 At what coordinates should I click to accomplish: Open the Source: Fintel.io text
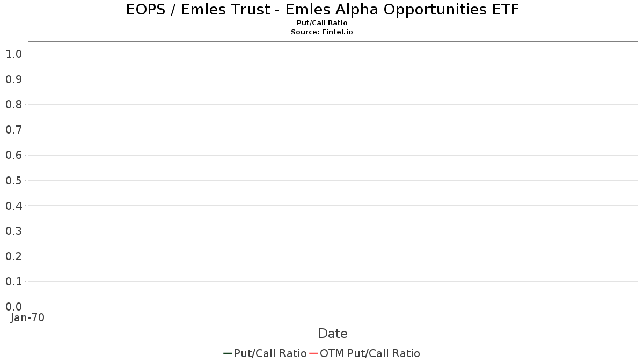click(322, 32)
